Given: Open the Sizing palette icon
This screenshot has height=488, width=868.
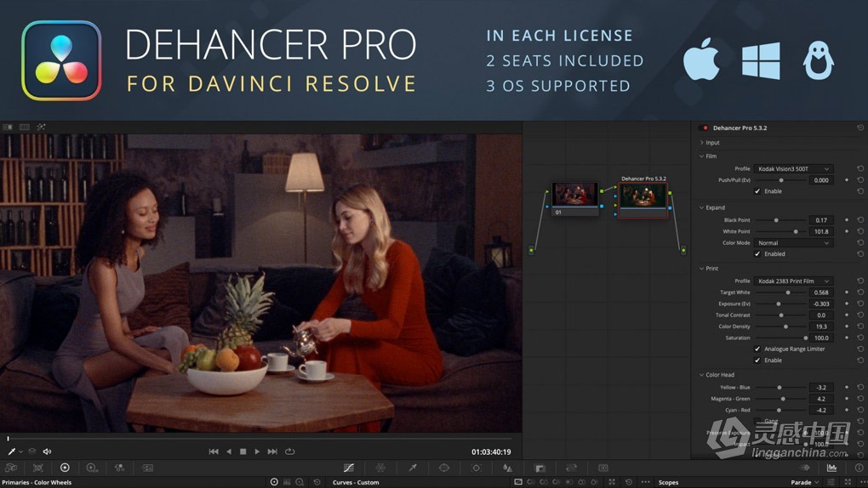Looking at the screenshot, I should click(x=571, y=468).
